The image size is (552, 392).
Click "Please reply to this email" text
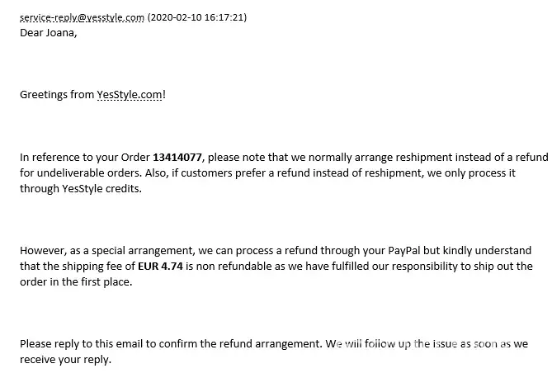(84, 344)
